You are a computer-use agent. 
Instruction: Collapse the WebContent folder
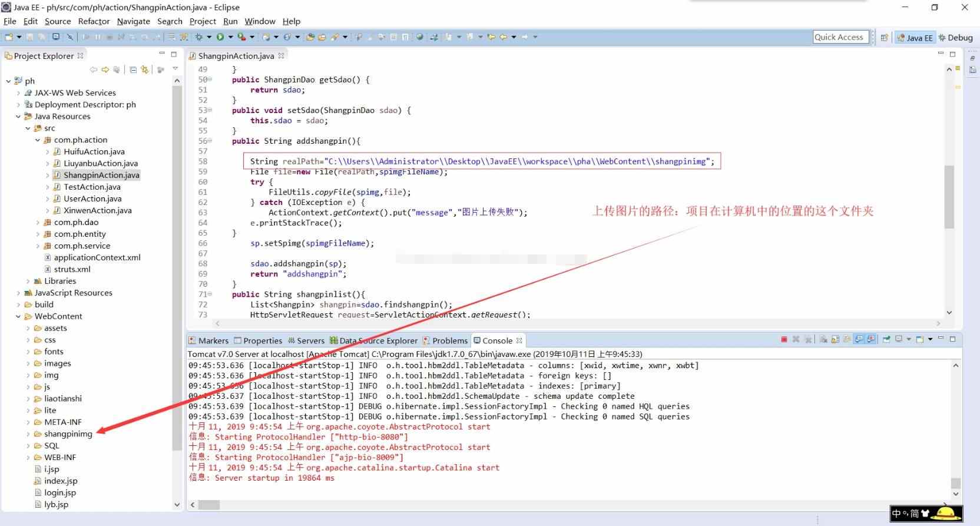tap(18, 317)
